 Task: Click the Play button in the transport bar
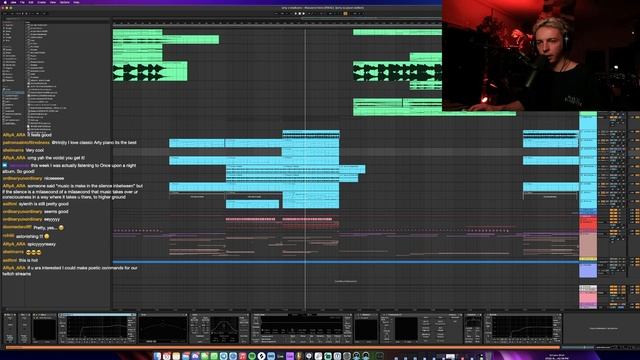click(x=296, y=13)
